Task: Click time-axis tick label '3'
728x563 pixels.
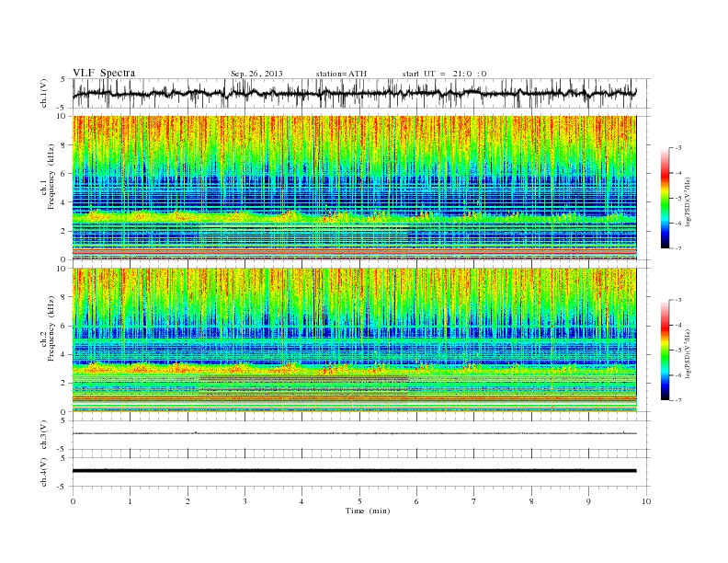Action: 245,501
